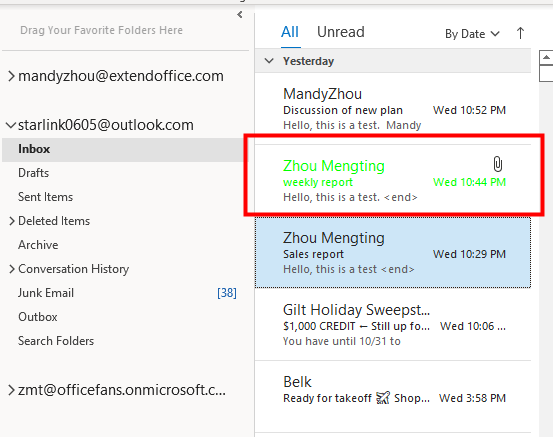Open the Discussion of new plan email

(393, 109)
